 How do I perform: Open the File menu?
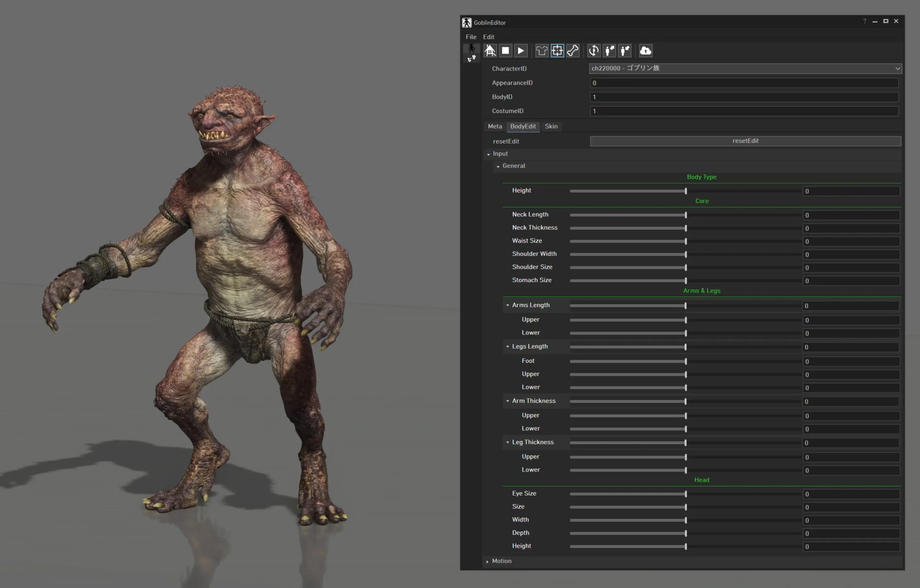pyautogui.click(x=471, y=37)
